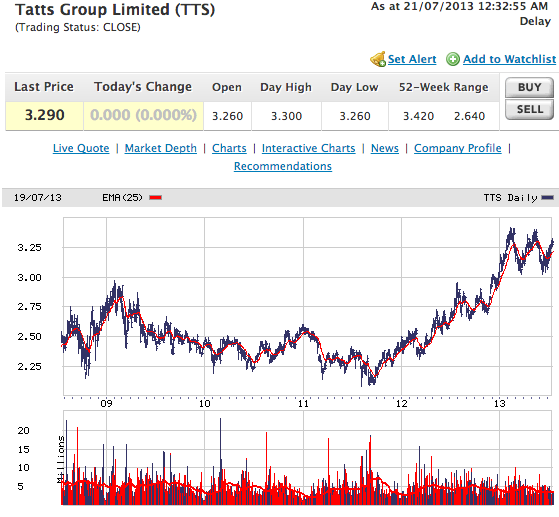The image size is (559, 517).
Task: Click the 11 year label on the chart
Action: pos(303,404)
